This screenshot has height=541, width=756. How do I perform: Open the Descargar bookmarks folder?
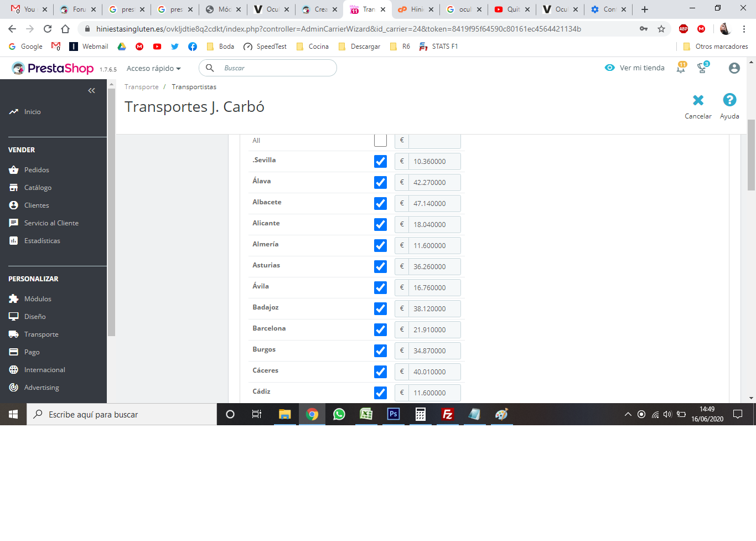(360, 47)
